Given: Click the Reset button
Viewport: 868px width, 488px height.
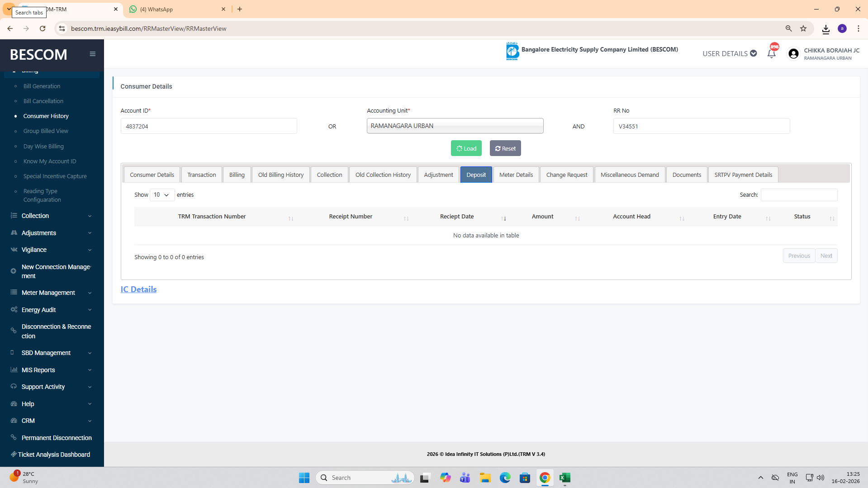Looking at the screenshot, I should (505, 148).
